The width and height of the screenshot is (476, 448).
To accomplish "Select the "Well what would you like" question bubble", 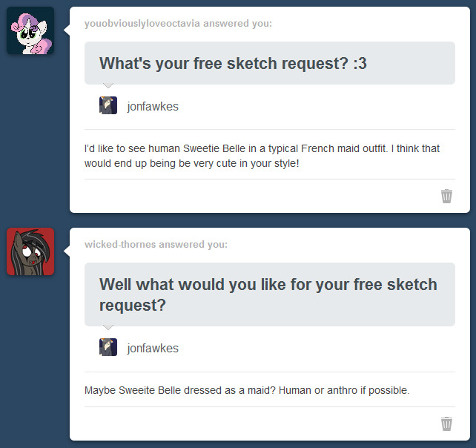I will pyautogui.click(x=270, y=294).
